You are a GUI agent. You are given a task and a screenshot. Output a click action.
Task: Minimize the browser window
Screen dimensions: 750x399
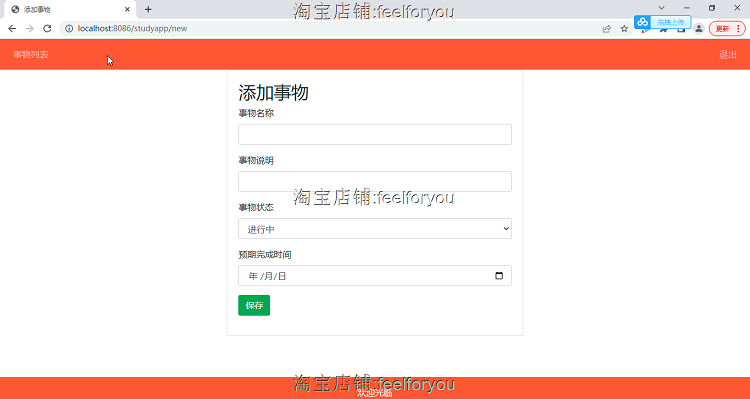(x=687, y=8)
